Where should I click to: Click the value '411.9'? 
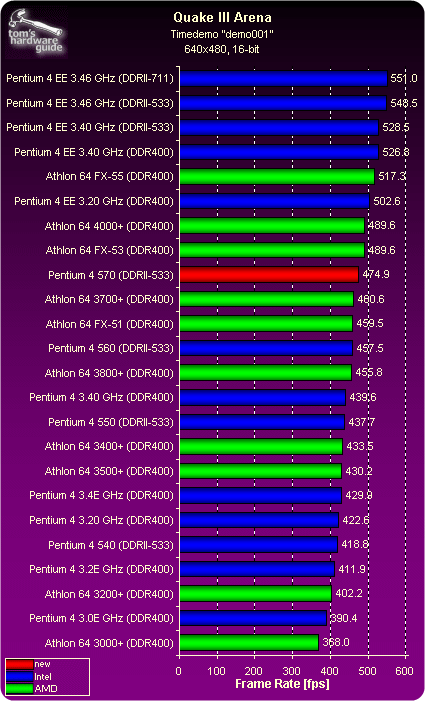coord(352,570)
